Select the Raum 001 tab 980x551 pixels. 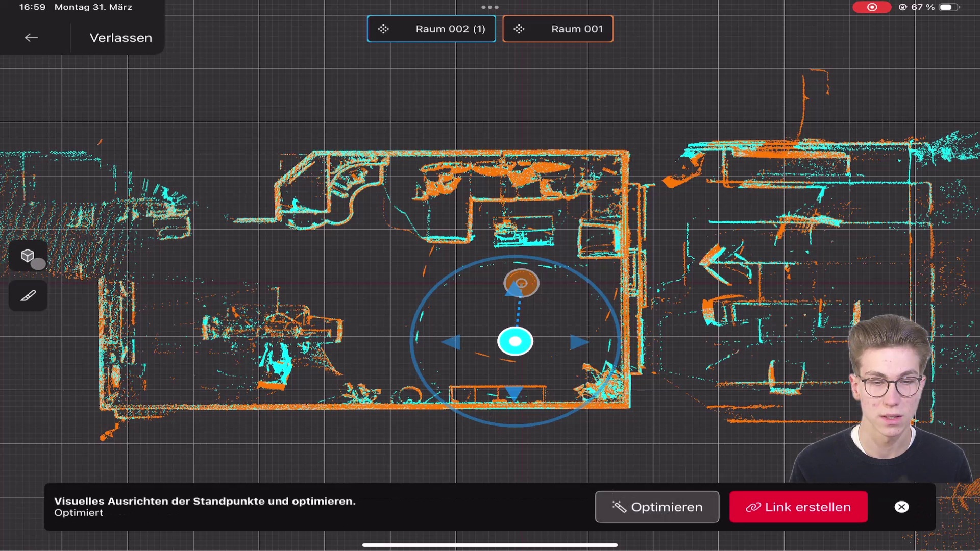coord(558,29)
